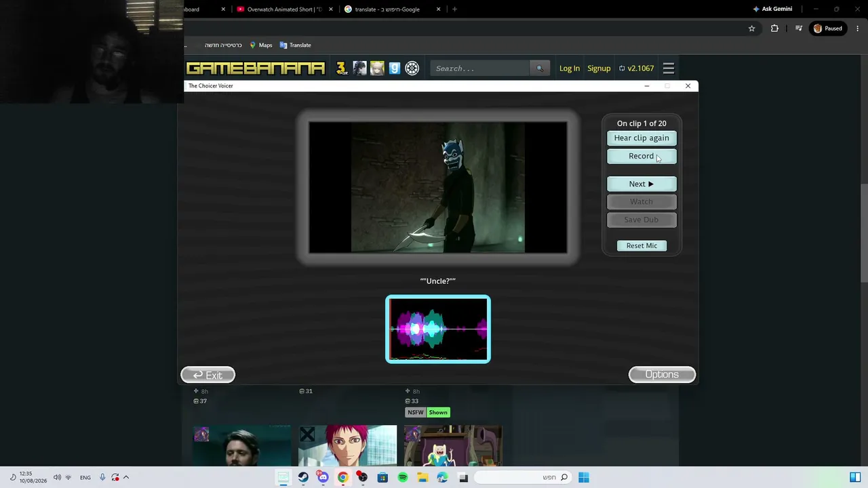Open the number 3 game icon
The width and height of the screenshot is (868, 488).
pyautogui.click(x=341, y=68)
